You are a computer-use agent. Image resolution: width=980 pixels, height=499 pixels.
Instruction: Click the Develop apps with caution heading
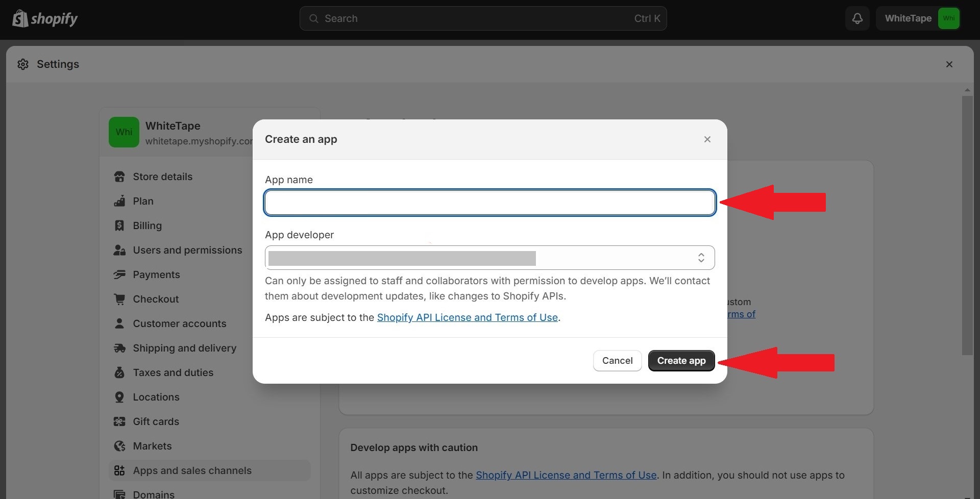click(414, 447)
